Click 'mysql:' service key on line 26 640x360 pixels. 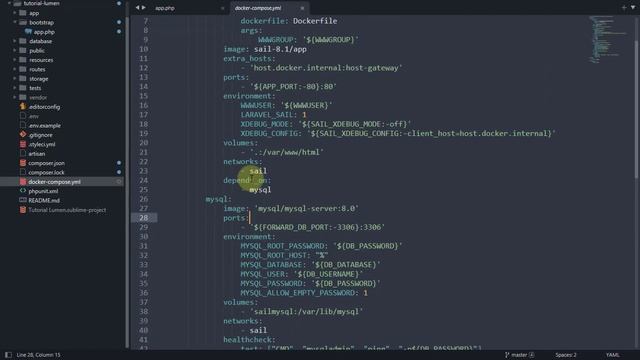pos(218,199)
